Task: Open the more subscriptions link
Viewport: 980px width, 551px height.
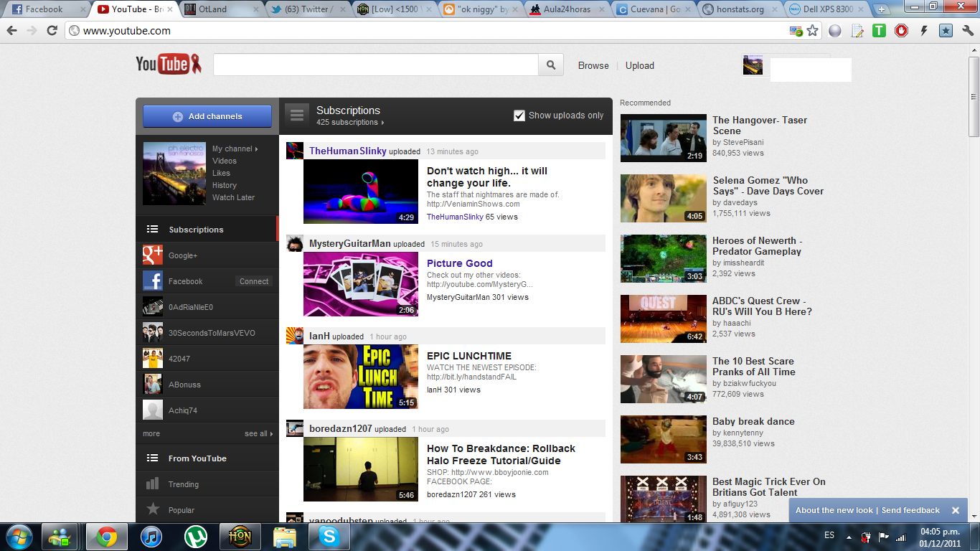Action: click(151, 433)
